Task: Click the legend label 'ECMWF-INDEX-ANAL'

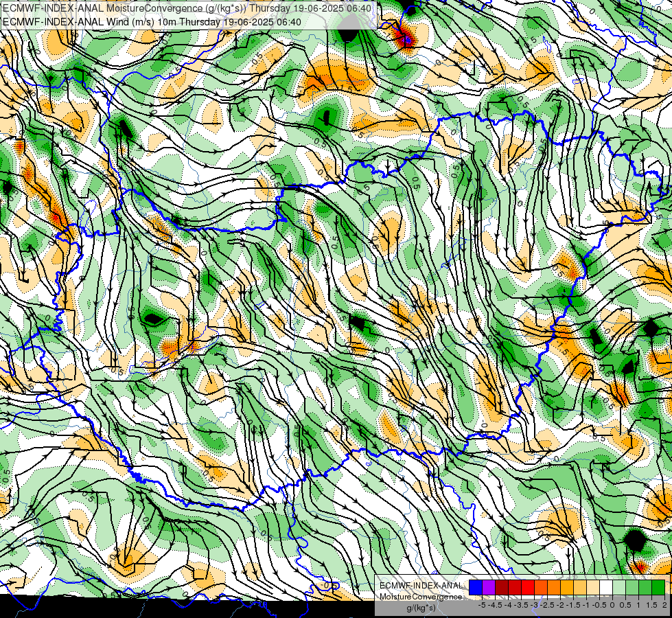Action: (x=421, y=586)
